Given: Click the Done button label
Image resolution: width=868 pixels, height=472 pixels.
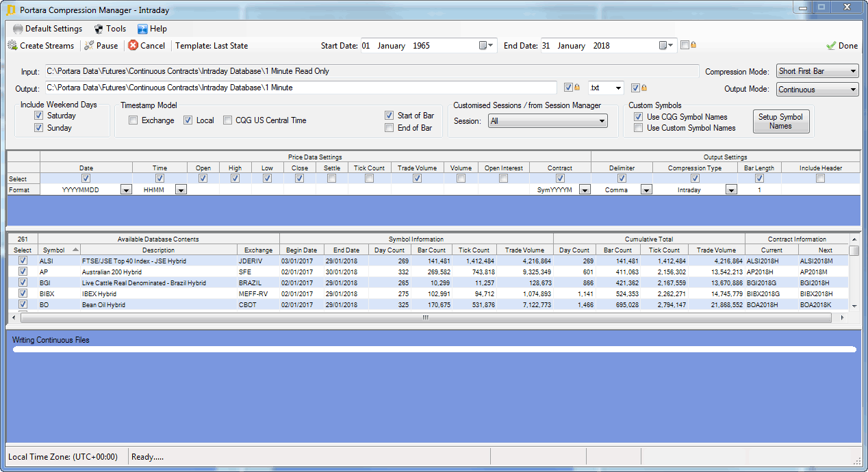Looking at the screenshot, I should pos(848,46).
